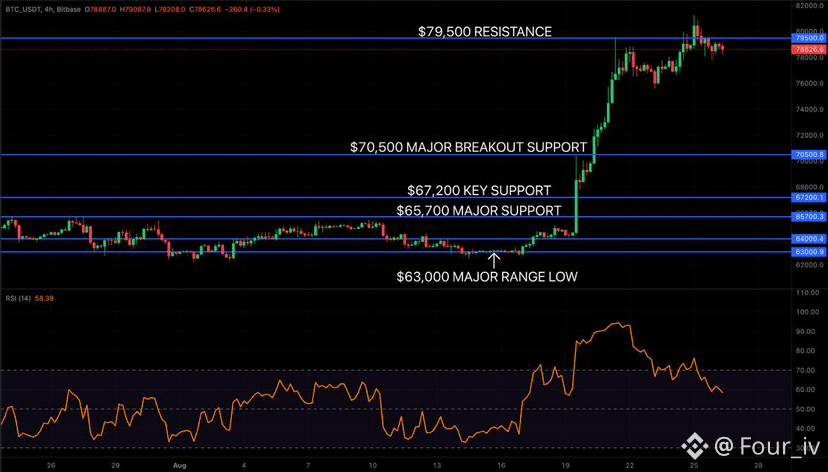The image size is (828, 472).
Task: Select the $79,500 RESISTANCE annotation
Action: (x=485, y=32)
